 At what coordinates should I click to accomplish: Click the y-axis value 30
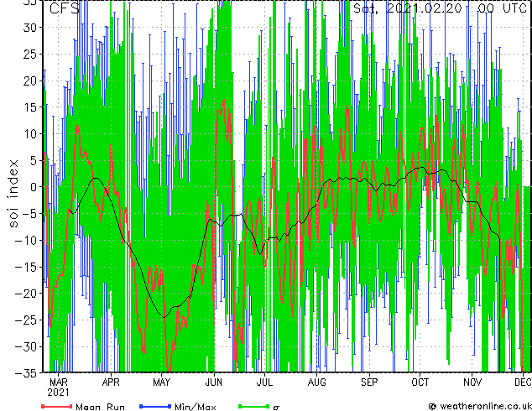click(x=30, y=28)
